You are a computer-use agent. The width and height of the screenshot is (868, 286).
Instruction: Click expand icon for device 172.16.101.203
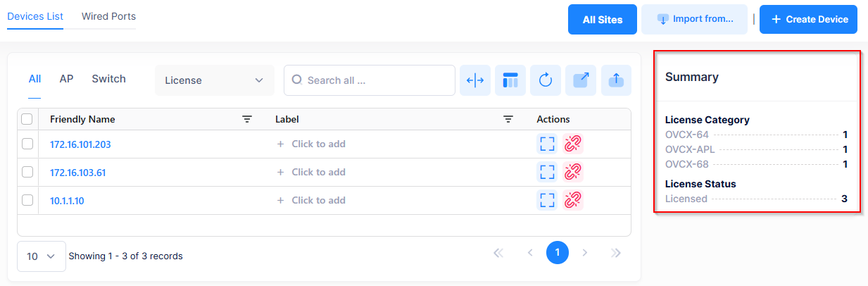coord(546,144)
